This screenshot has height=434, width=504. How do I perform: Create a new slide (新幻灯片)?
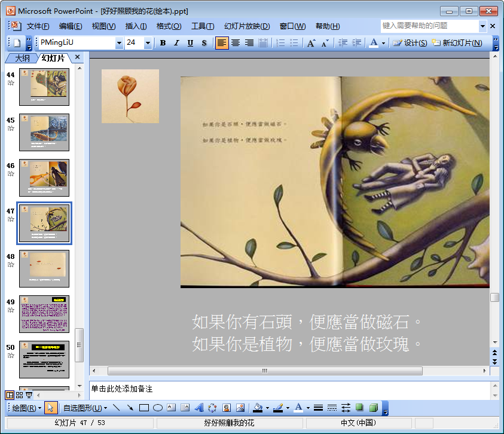457,43
